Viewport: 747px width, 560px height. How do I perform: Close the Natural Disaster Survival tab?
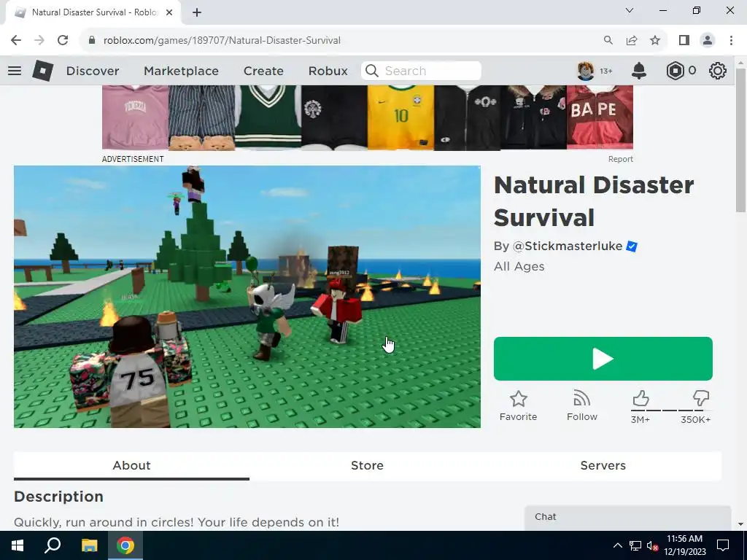pos(169,13)
